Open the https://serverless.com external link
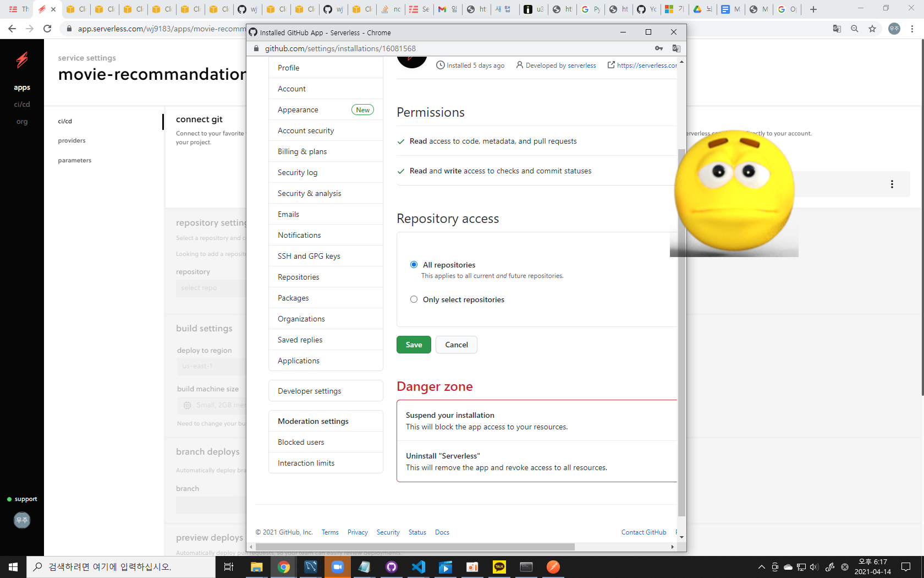The width and height of the screenshot is (924, 578). (647, 66)
